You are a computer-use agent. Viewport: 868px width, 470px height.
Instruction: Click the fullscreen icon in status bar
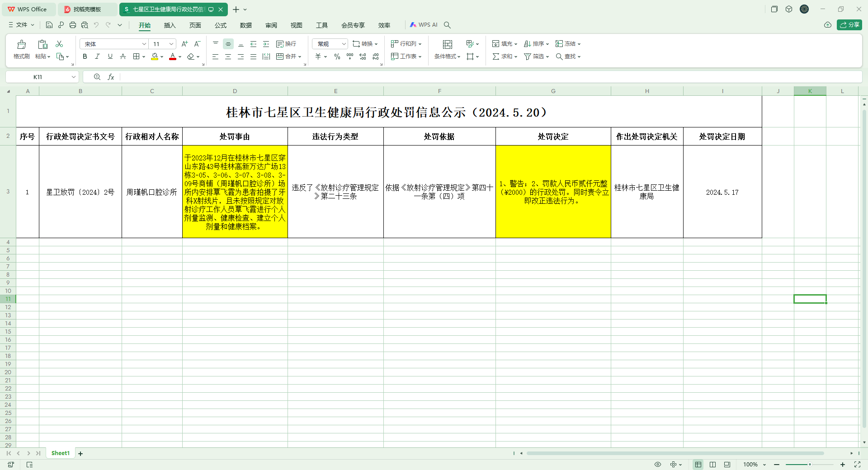(x=857, y=465)
